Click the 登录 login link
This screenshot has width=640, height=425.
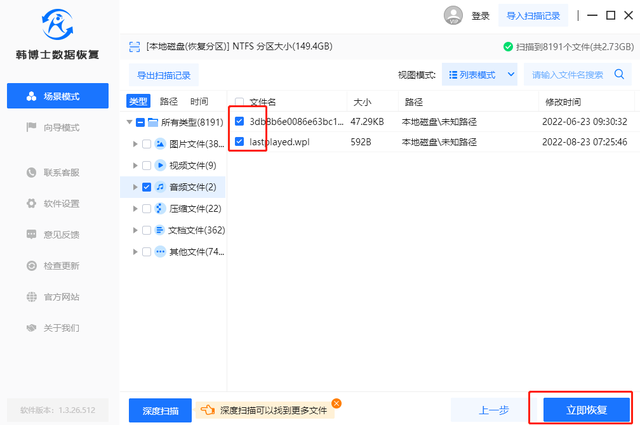click(480, 16)
